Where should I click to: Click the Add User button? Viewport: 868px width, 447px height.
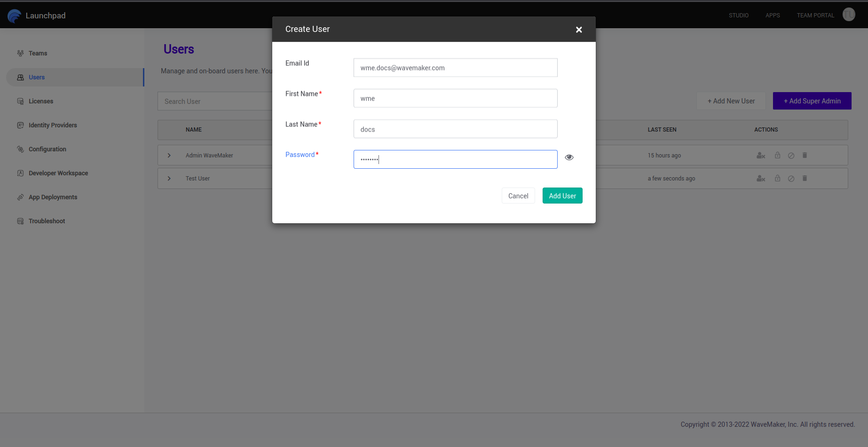[562, 196]
